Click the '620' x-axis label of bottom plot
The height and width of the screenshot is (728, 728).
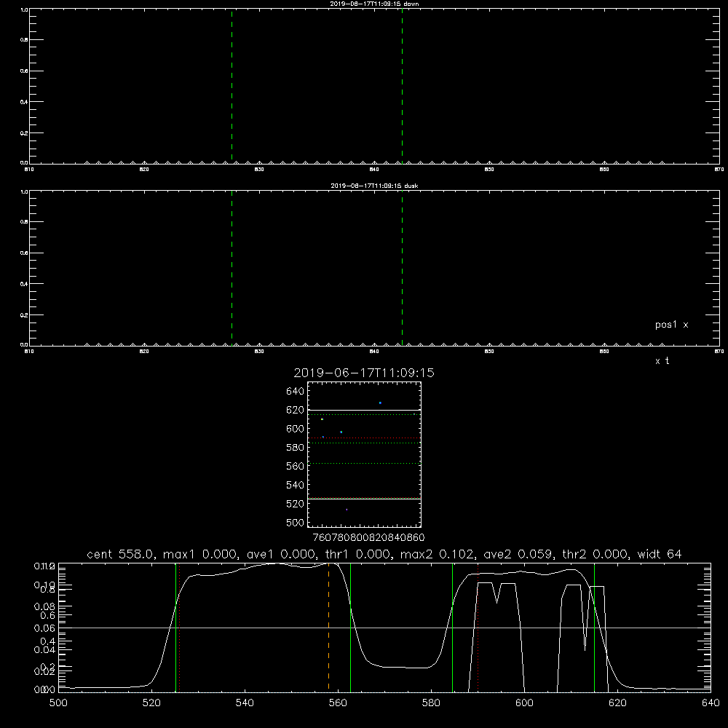coord(617,703)
